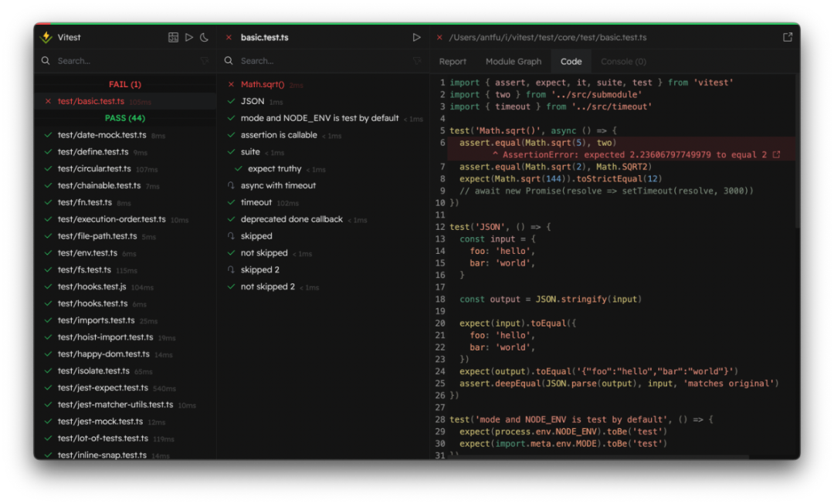
Task: Open test/jest-matcher-utils.test.ts
Action: (125, 404)
